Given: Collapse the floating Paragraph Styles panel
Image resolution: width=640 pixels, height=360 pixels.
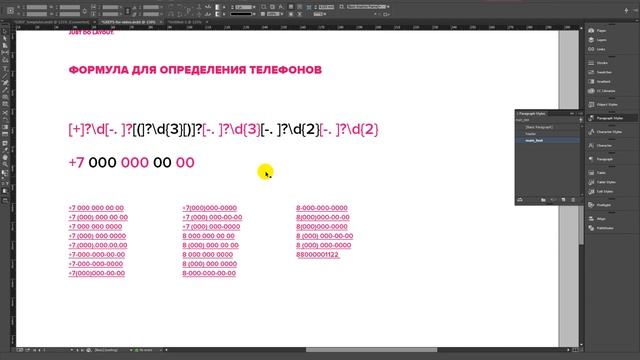Looking at the screenshot, I should tap(572, 113).
